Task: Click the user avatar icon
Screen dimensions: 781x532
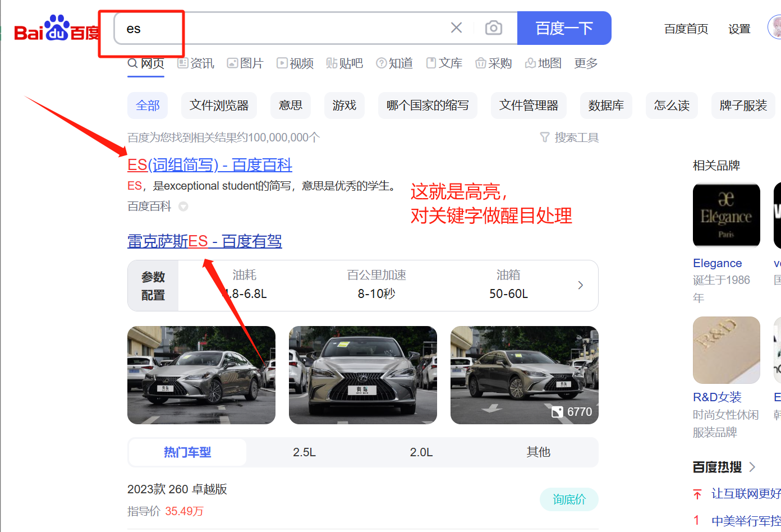Action: point(775,27)
